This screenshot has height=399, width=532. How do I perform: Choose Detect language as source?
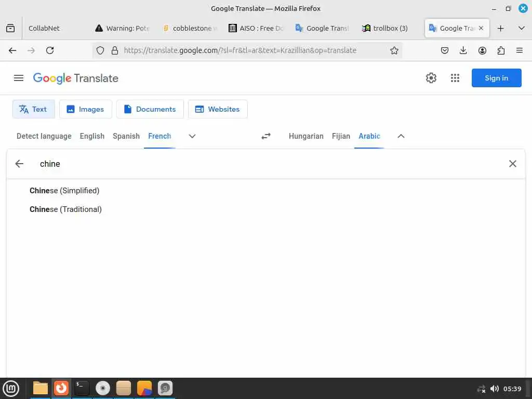[x=44, y=136]
